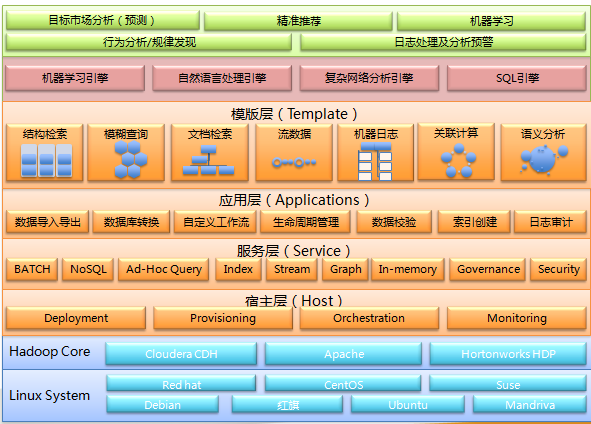Select the 目标市场分析（预测） bar
591x424 pixels.
tap(103, 20)
